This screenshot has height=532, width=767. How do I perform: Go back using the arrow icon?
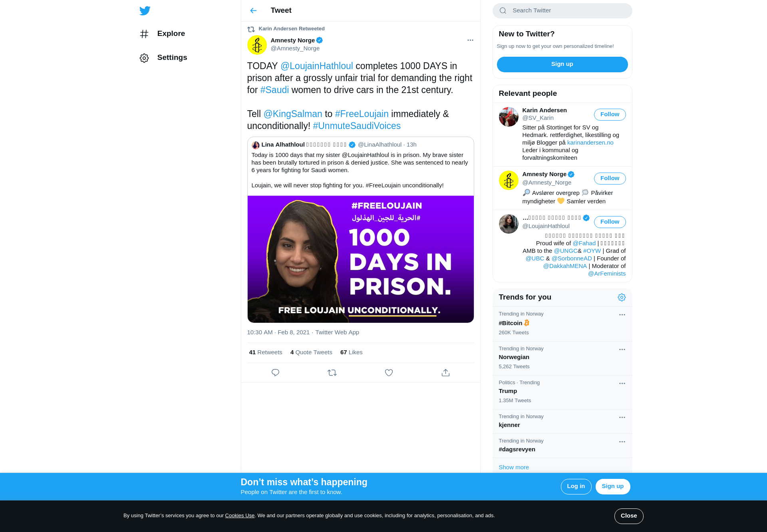(253, 11)
